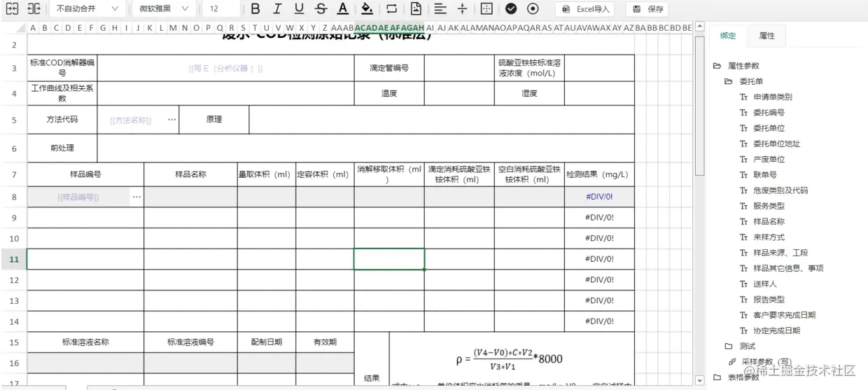Image resolution: width=868 pixels, height=390 pixels.
Task: Select 协定完成日期 in the tree
Action: [776, 330]
